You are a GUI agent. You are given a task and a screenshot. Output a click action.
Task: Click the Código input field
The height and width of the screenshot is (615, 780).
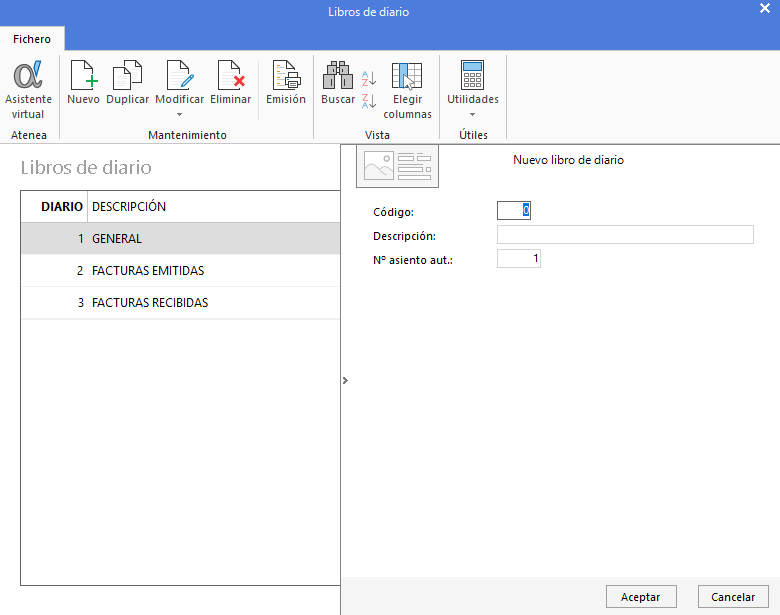[x=514, y=210]
